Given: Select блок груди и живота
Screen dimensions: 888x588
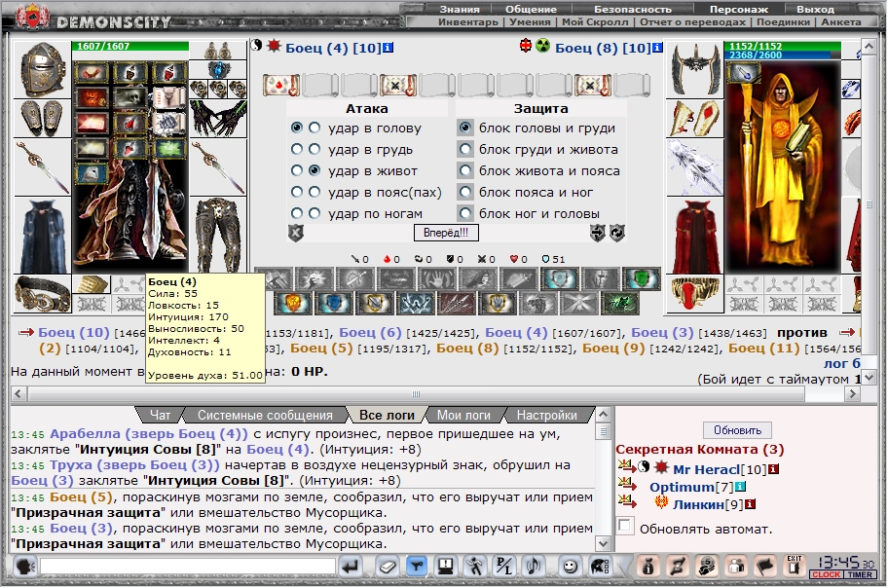Looking at the screenshot, I should coord(465,150).
